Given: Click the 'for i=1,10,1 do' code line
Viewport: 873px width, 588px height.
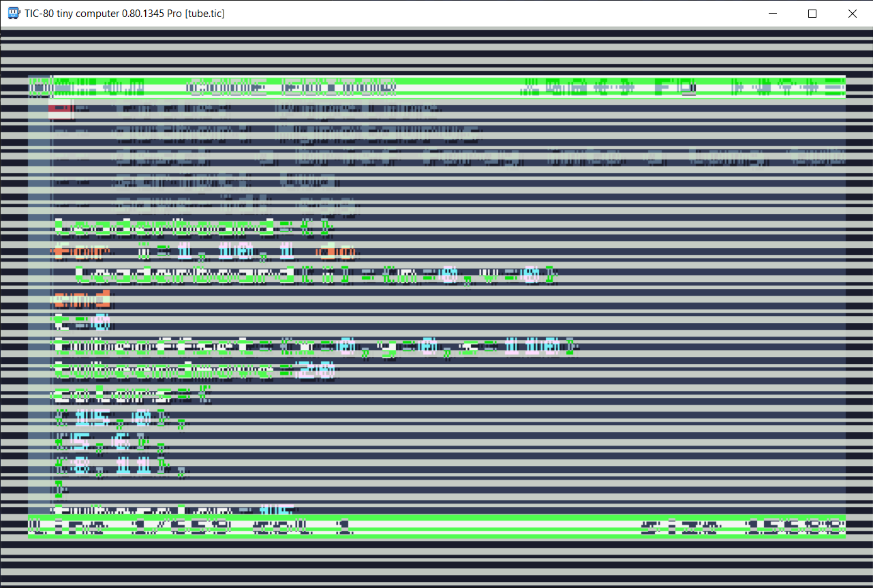Looking at the screenshot, I should pyautogui.click(x=204, y=251).
